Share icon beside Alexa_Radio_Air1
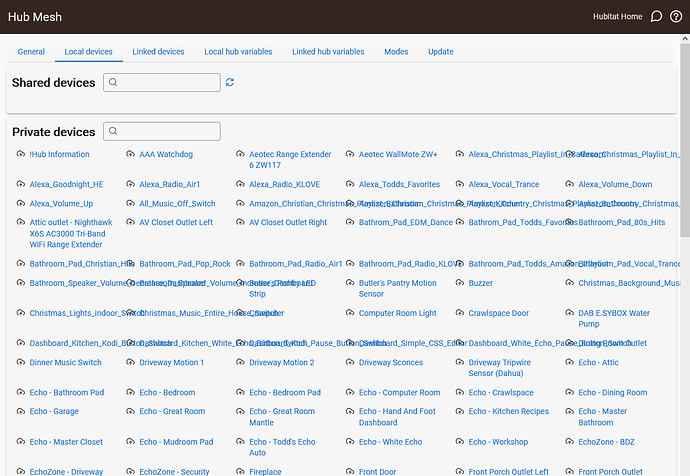The height and width of the screenshot is (476, 690). tap(130, 184)
